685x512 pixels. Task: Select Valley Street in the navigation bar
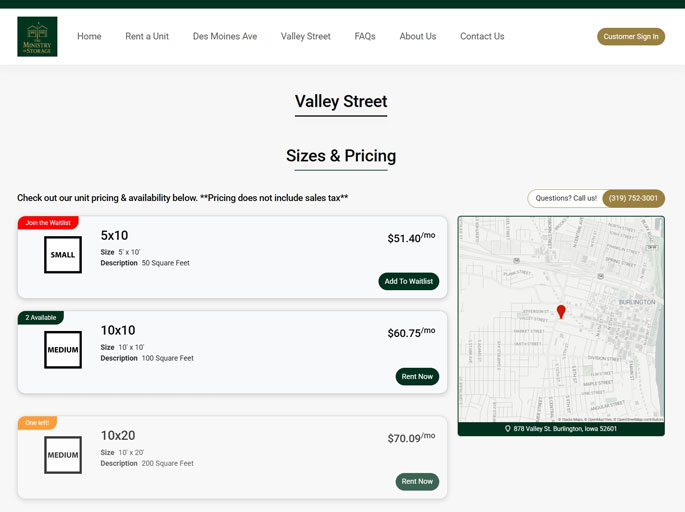(305, 37)
